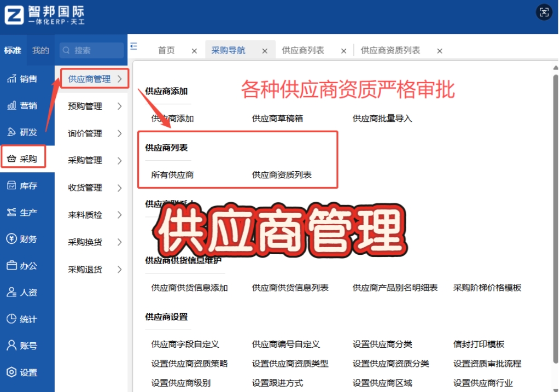Open the 供应商编号自定义 link

pyautogui.click(x=285, y=344)
